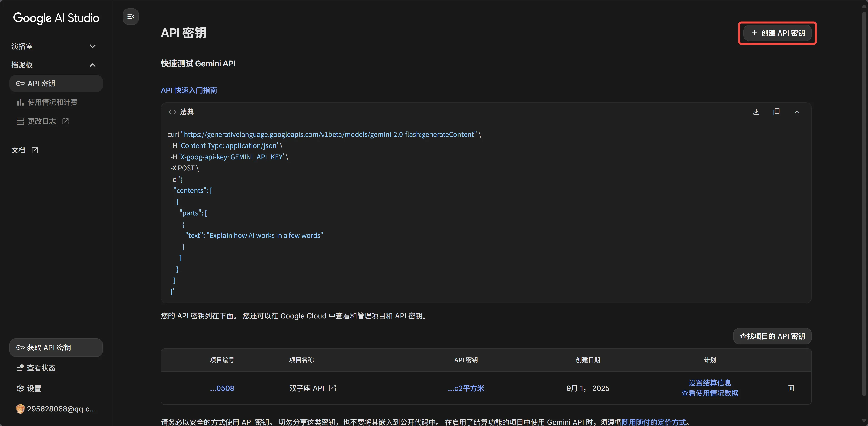Copy the curl code snippet
Viewport: 868px width, 426px height.
(776, 112)
